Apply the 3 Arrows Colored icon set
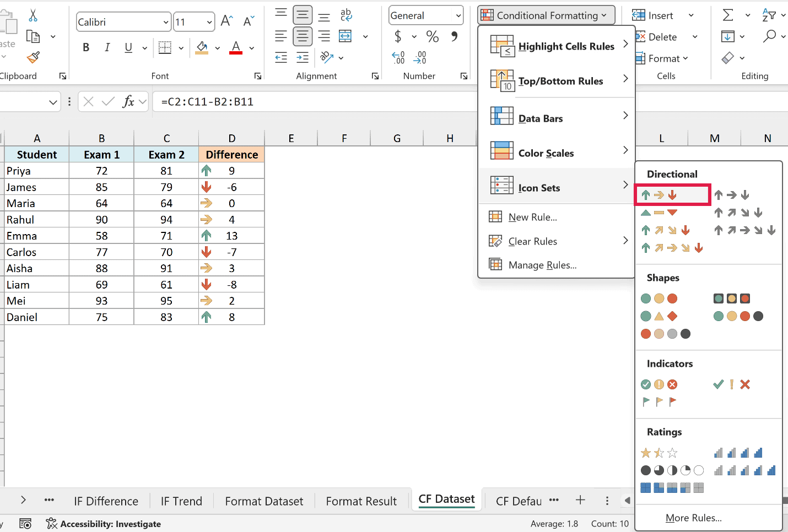788x532 pixels. click(x=659, y=195)
